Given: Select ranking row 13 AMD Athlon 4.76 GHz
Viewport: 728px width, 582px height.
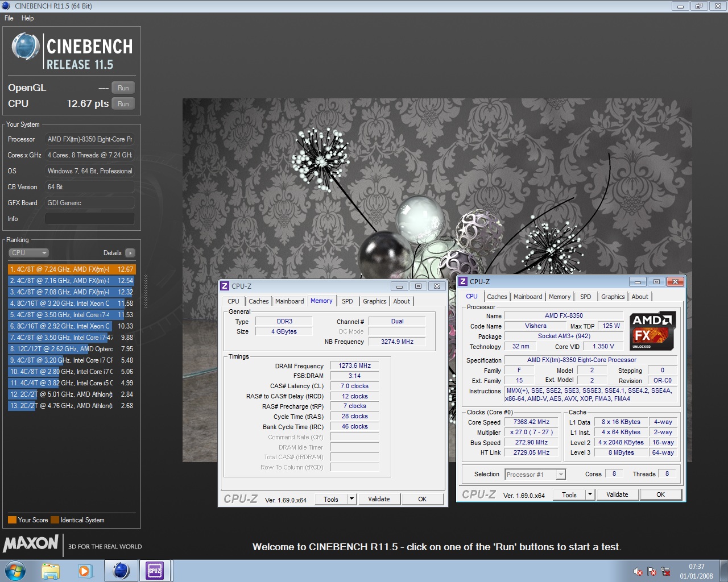Looking at the screenshot, I should [x=72, y=406].
